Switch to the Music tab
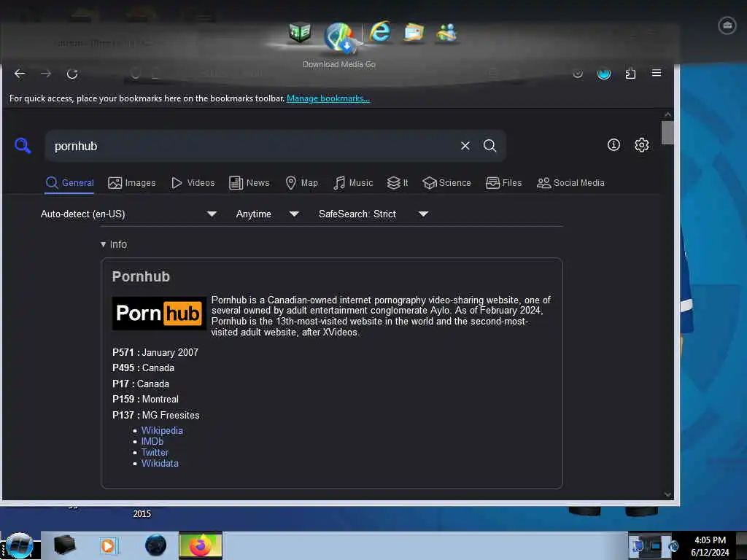The width and height of the screenshot is (747, 560). click(353, 183)
